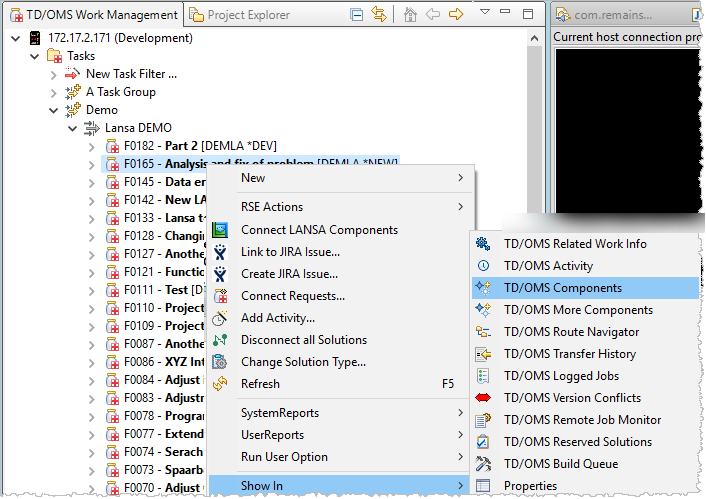The height and width of the screenshot is (499, 706).
Task: Click the tree panel scroll-up arrow
Action: (x=534, y=38)
